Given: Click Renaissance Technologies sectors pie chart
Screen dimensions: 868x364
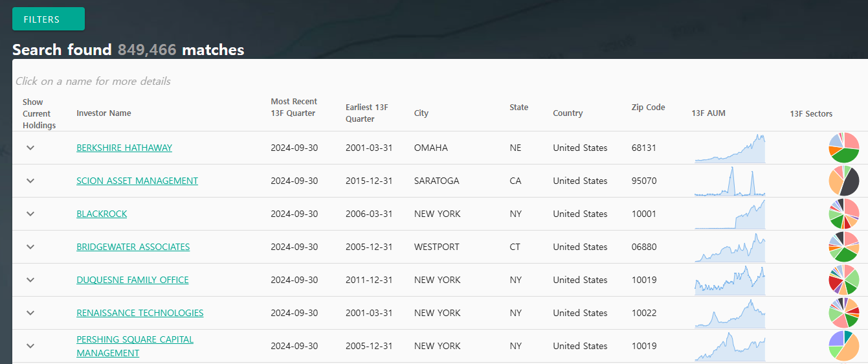Looking at the screenshot, I should click(844, 313).
